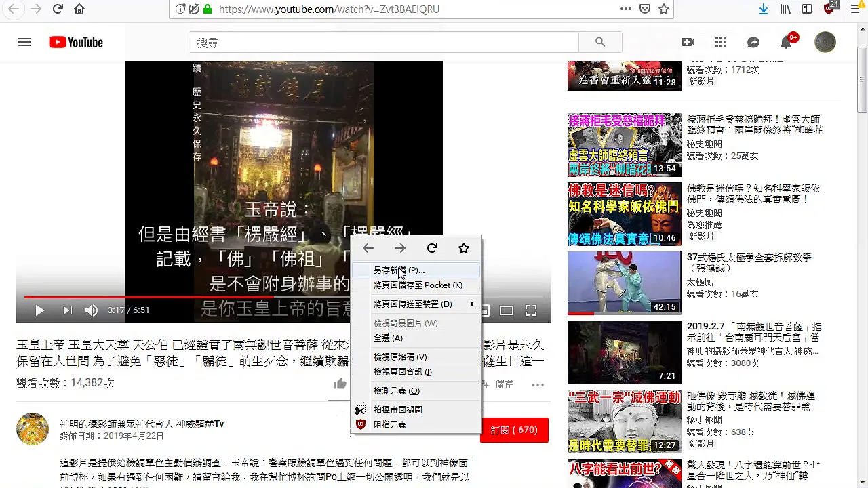Open title 砸佛像 毀寺廟 滅教徒
This screenshot has height=488, width=868.
pos(751,401)
